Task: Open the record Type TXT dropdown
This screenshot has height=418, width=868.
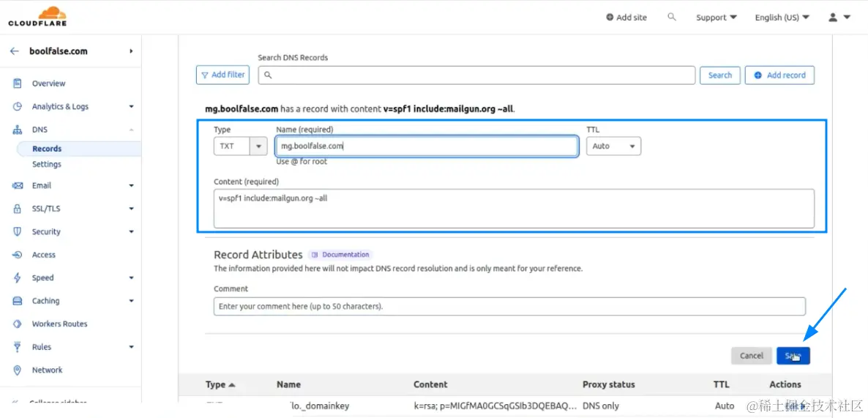Action: point(240,146)
